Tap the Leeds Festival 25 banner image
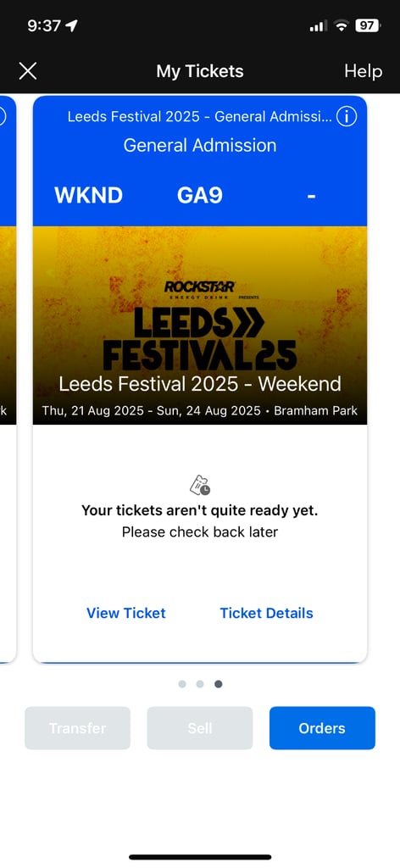 coord(200,325)
